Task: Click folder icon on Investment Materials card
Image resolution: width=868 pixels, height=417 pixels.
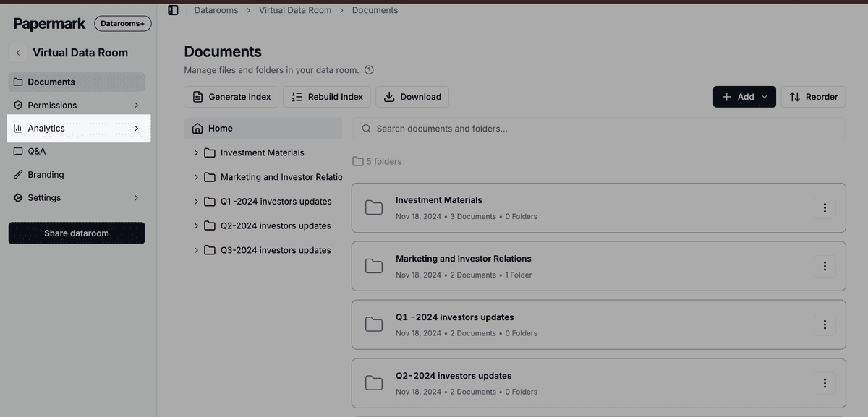Action: point(374,208)
